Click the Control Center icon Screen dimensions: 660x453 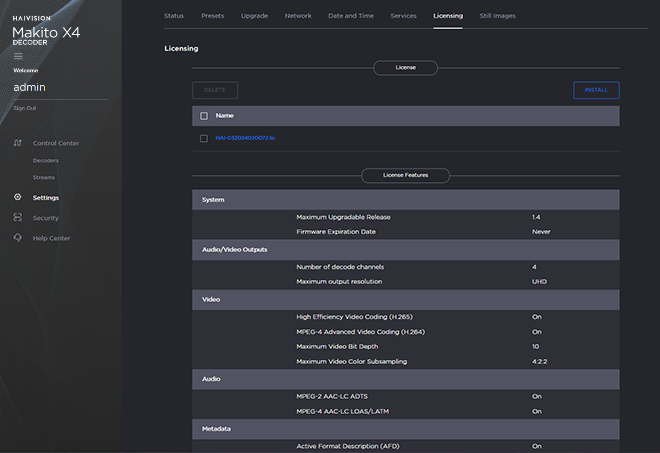tap(18, 143)
